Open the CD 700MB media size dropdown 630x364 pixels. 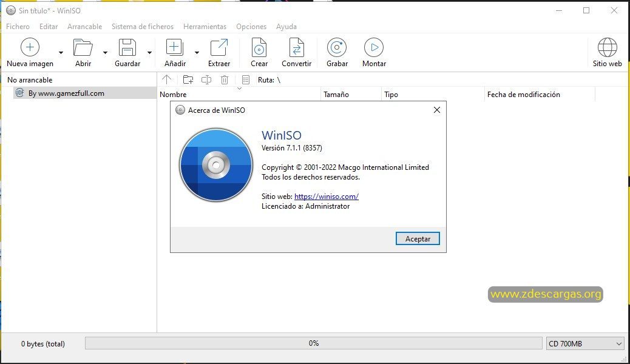click(585, 343)
